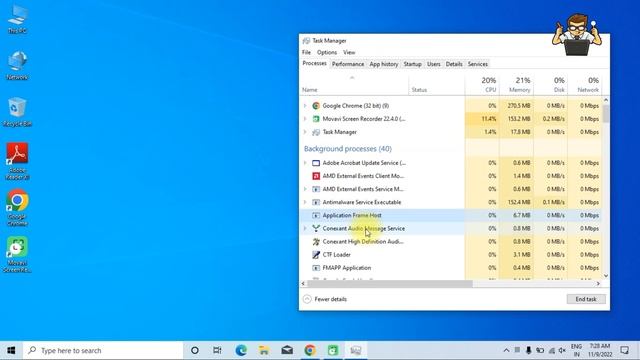This screenshot has height=360, width=640.
Task: Click horizontal scrollbar right arrow
Action: point(598,284)
